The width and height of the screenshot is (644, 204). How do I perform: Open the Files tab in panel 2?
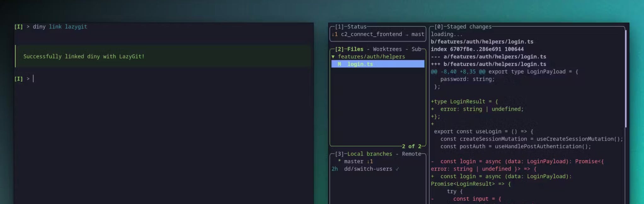coord(355,49)
